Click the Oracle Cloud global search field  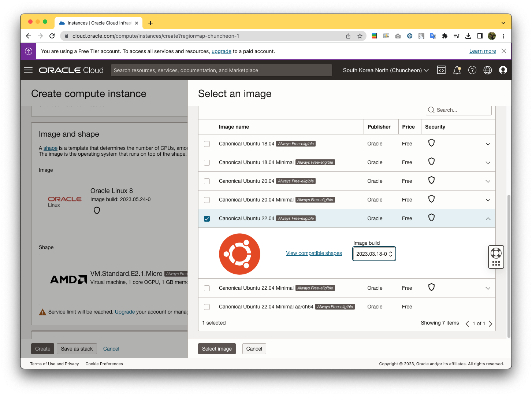(222, 70)
